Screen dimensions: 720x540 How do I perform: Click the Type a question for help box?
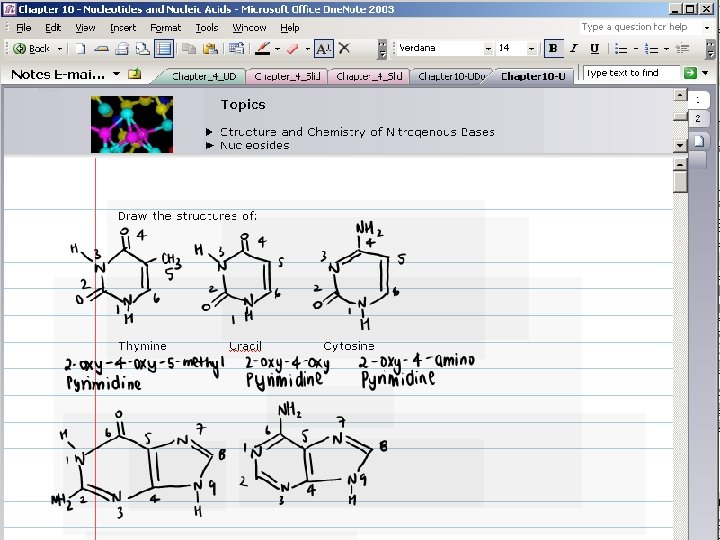tap(639, 27)
